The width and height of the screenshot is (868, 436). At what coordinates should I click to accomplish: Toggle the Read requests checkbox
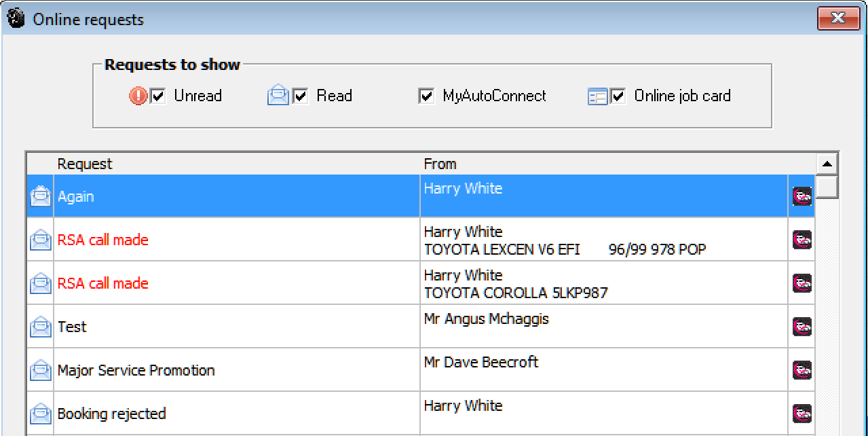pos(301,96)
